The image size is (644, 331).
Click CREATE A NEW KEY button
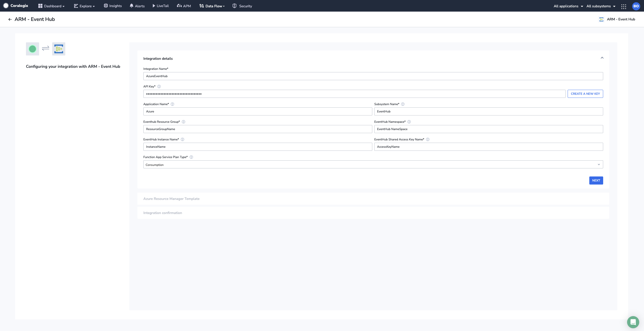click(585, 94)
